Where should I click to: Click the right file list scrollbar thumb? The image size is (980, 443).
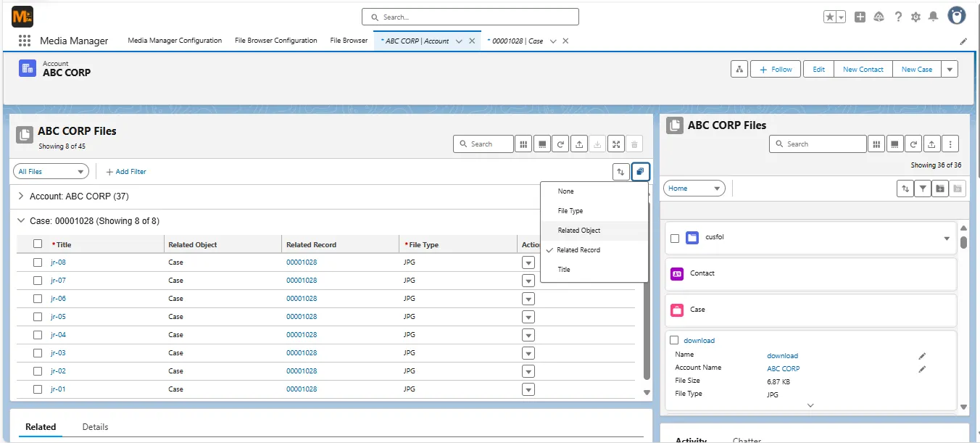tap(963, 243)
